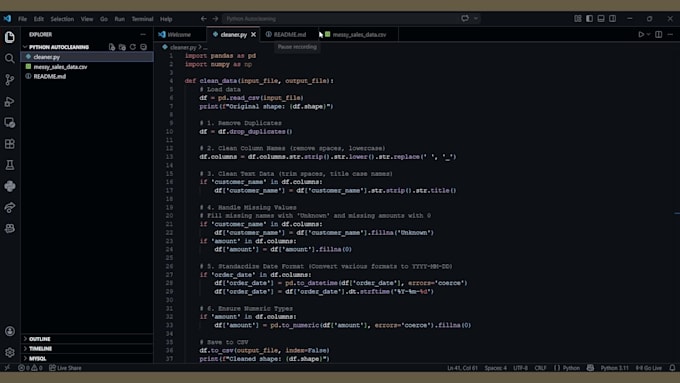The height and width of the screenshot is (383, 680).
Task: Open the Run menu
Action: (x=120, y=19)
